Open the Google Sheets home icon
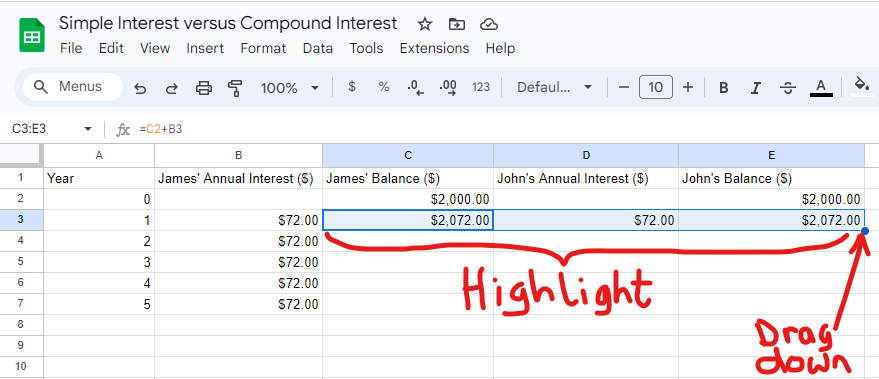 point(32,35)
